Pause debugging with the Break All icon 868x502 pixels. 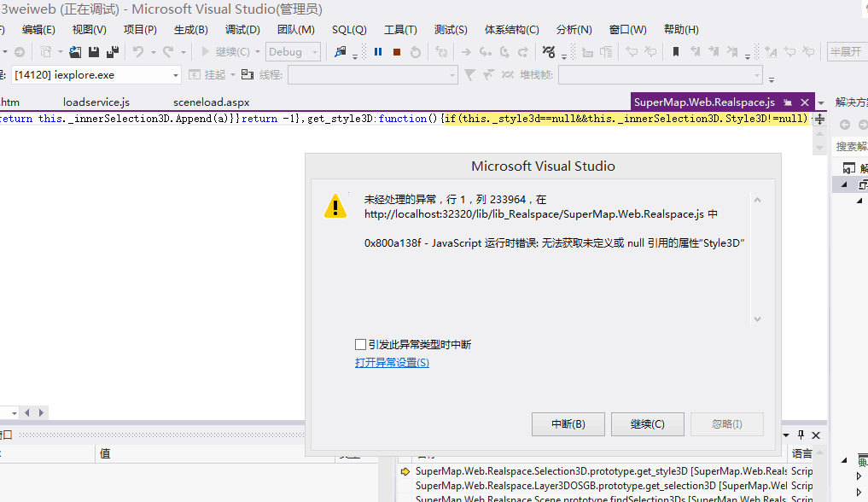coord(378,51)
